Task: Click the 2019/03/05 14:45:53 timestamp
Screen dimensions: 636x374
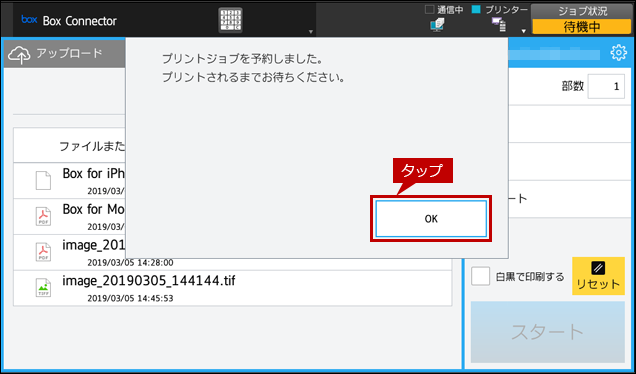Action: point(130,298)
